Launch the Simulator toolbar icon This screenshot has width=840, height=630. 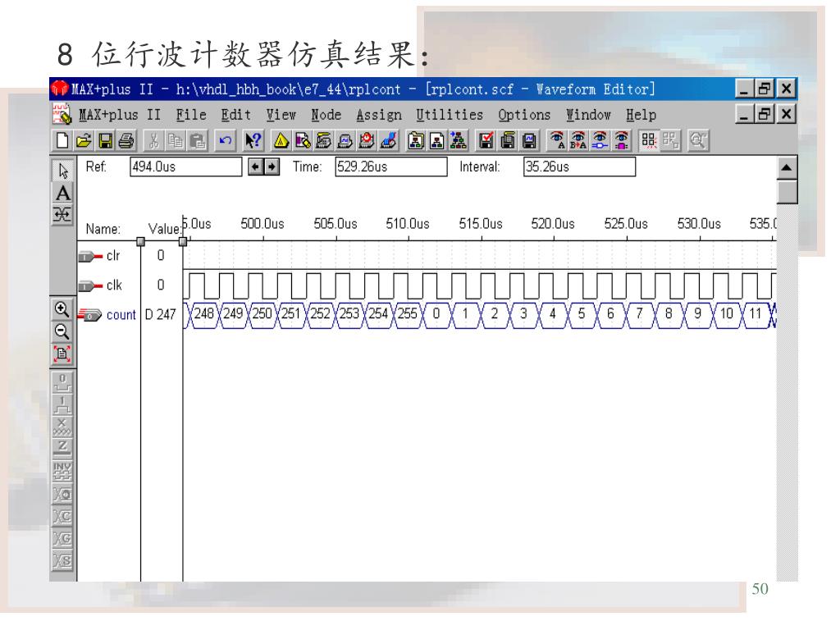345,141
